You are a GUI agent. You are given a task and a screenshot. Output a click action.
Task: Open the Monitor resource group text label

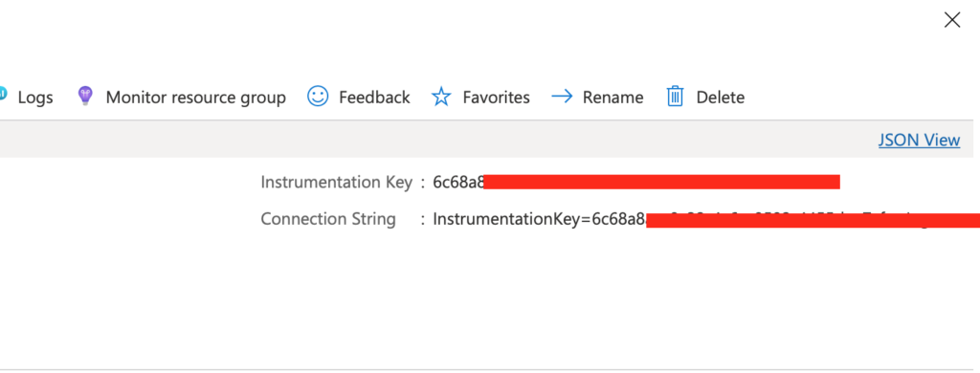coord(195,98)
